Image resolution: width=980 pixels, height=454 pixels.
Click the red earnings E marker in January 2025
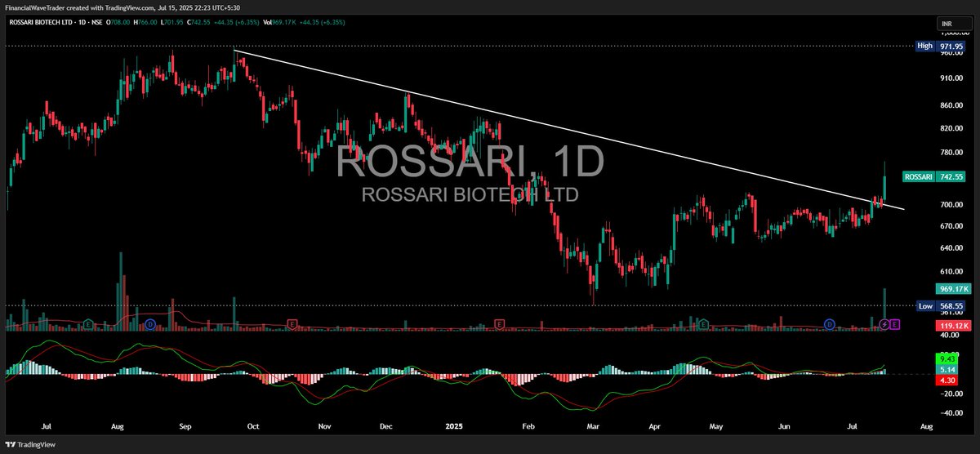pos(498,324)
